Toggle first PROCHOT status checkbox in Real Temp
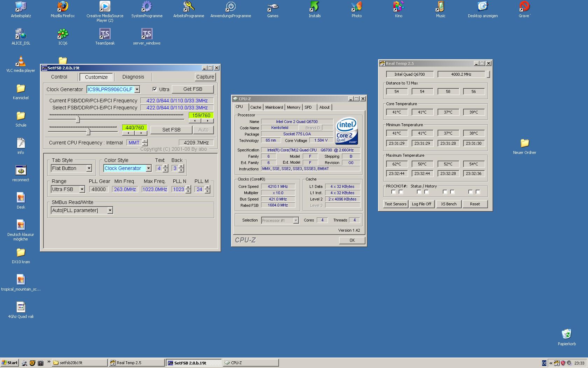588x368 pixels. coord(393,192)
